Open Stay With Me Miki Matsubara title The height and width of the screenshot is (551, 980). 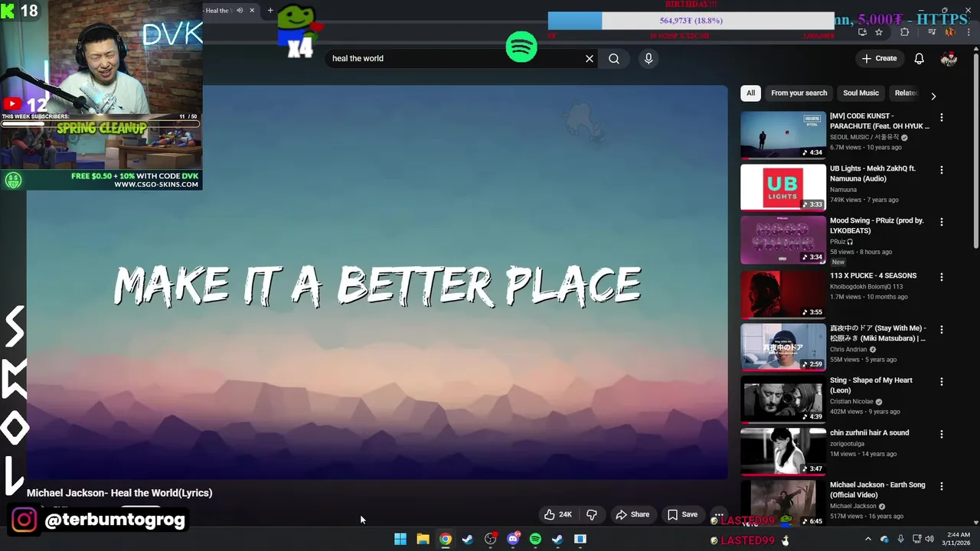pos(877,333)
